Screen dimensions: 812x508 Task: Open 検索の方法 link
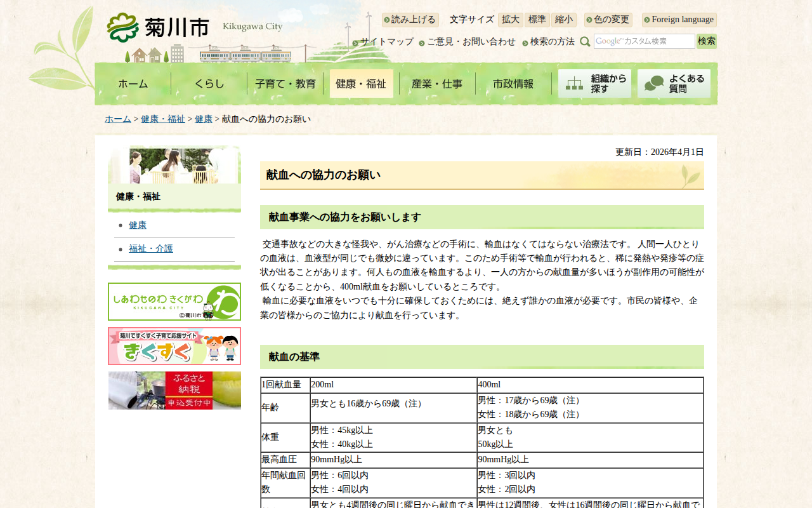click(553, 42)
